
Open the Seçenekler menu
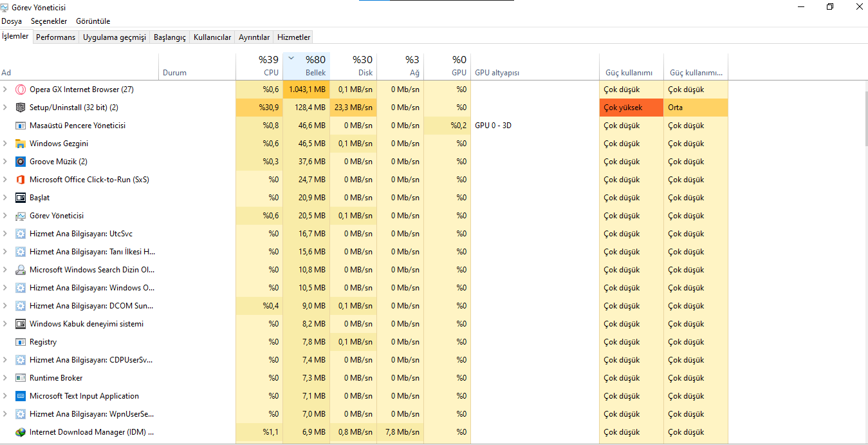tap(49, 21)
